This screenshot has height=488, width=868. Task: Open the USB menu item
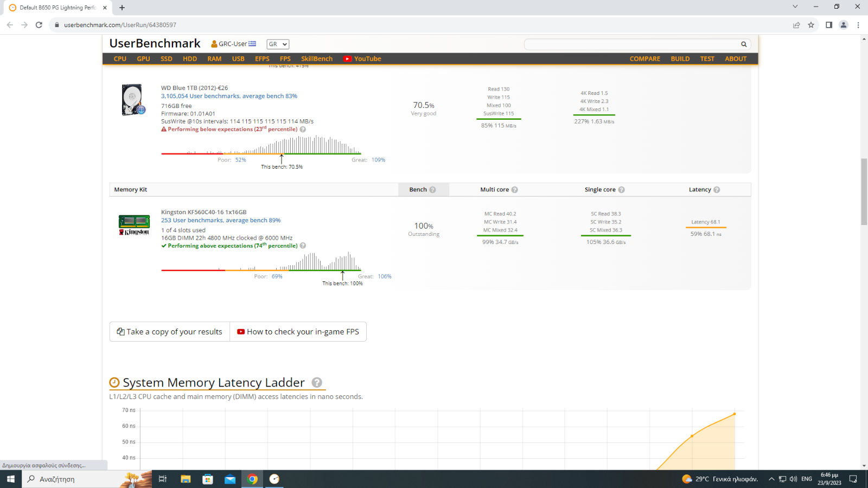238,59
